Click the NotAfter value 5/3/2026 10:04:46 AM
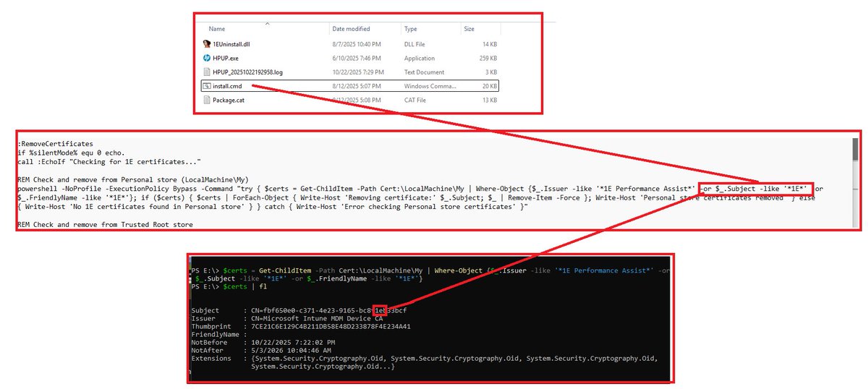This screenshot has width=868, height=389. [291, 350]
